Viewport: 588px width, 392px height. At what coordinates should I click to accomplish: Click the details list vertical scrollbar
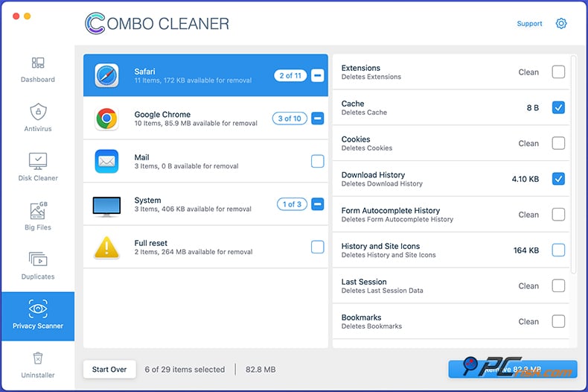[x=573, y=165]
